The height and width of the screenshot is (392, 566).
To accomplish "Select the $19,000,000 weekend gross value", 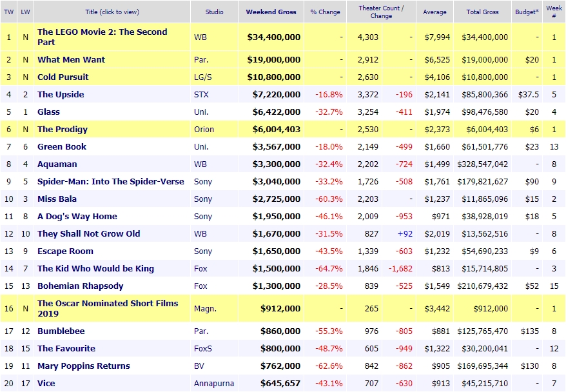I will 273,59.
